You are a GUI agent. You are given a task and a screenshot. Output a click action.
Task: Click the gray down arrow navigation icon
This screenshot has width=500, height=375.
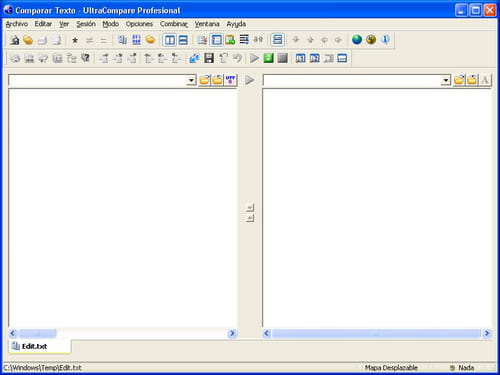coord(296,40)
